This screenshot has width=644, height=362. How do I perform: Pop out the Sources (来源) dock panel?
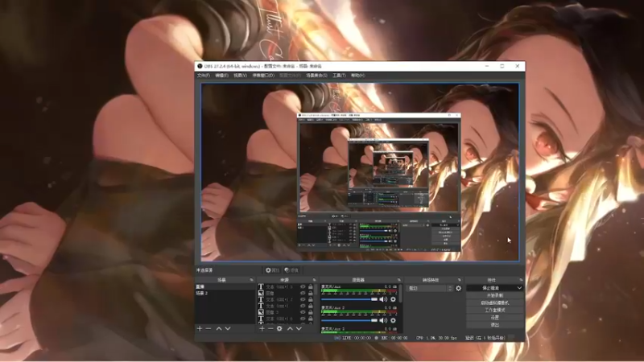(x=314, y=280)
